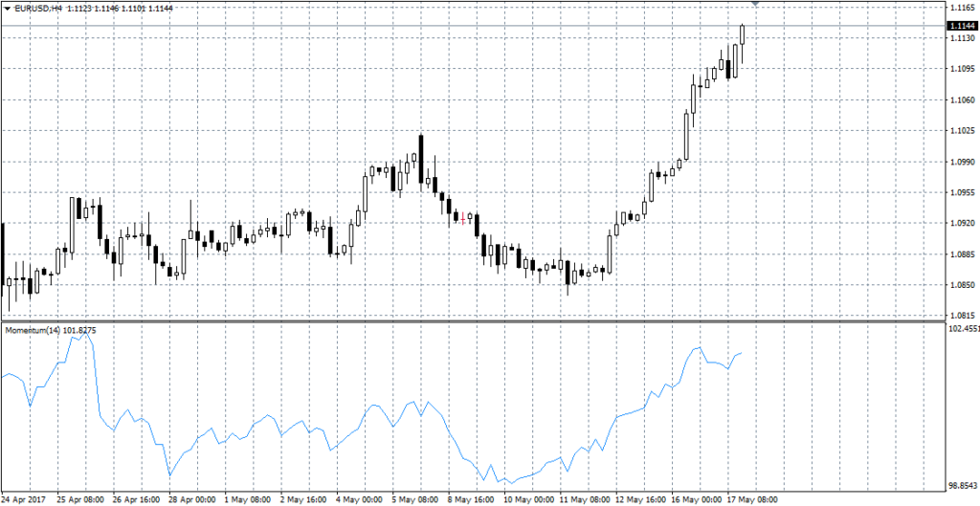Click the momentum line's highest peak near 25 Apr
This screenshot has height=506, width=980.
point(83,334)
